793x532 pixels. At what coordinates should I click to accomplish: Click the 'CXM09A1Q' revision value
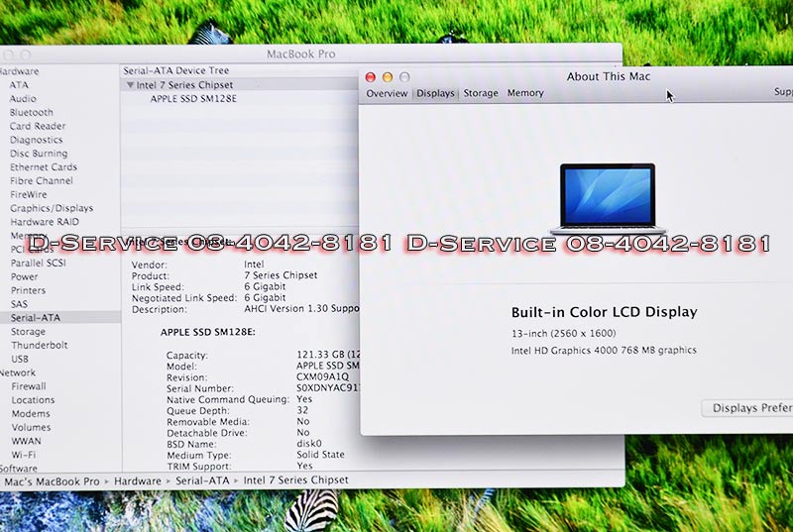click(x=323, y=376)
